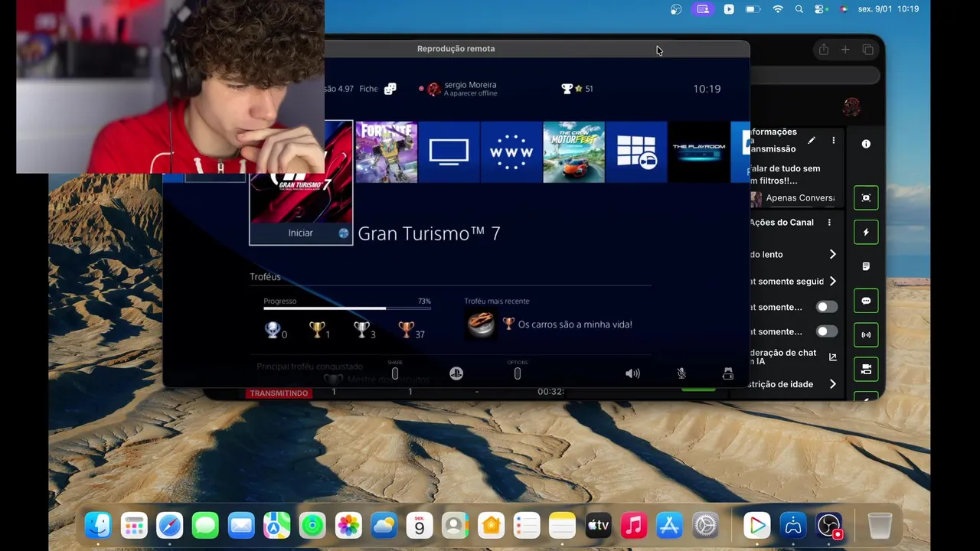Open The Crew Motorfest game tile
This screenshot has height=551, width=980.
click(573, 152)
